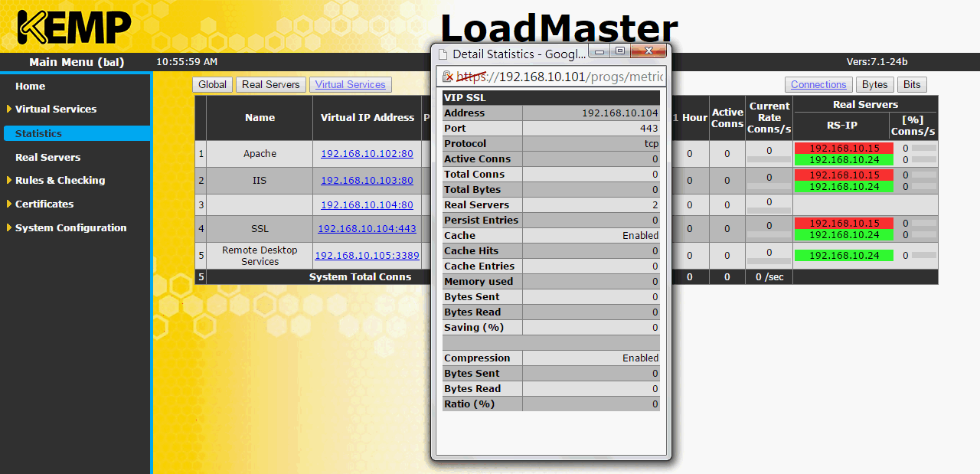Click the "Current Rate Conns/s" column header
This screenshot has width=980, height=474.
pos(769,118)
